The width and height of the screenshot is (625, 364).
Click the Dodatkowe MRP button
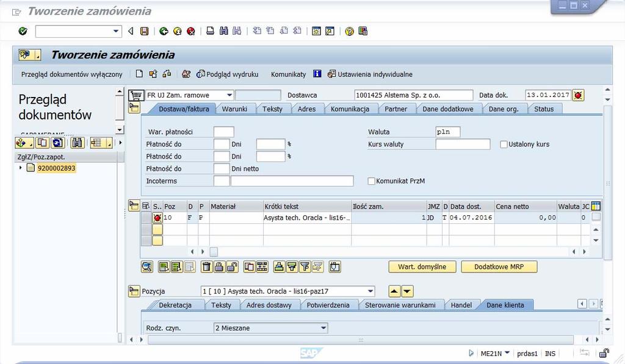(x=499, y=267)
